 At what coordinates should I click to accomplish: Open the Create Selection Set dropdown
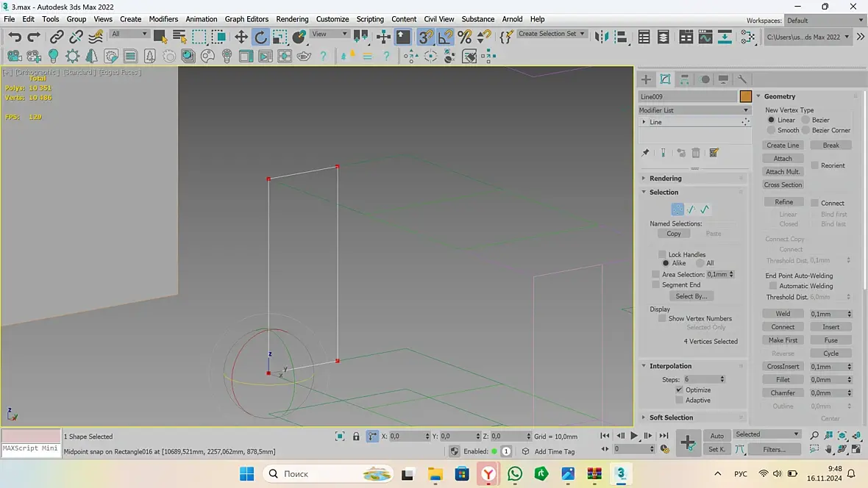click(552, 34)
